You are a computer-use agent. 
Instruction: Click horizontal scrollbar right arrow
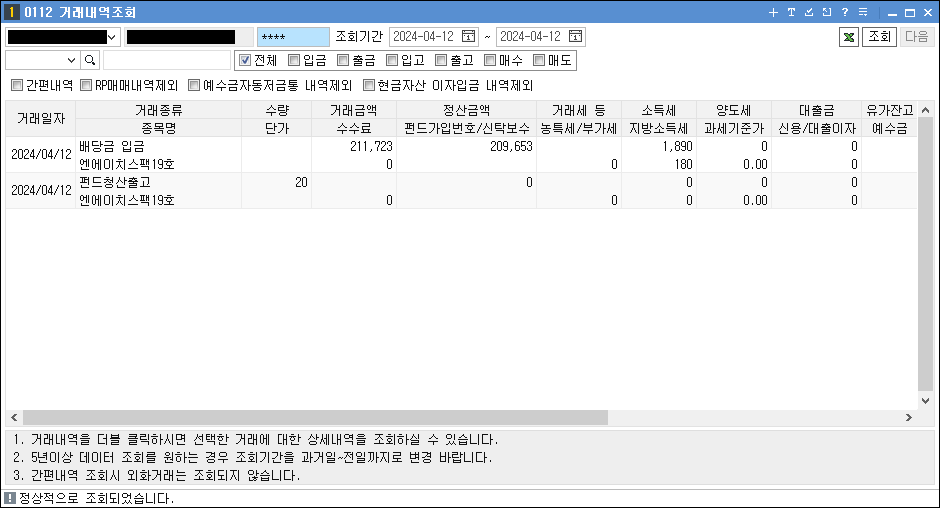909,417
